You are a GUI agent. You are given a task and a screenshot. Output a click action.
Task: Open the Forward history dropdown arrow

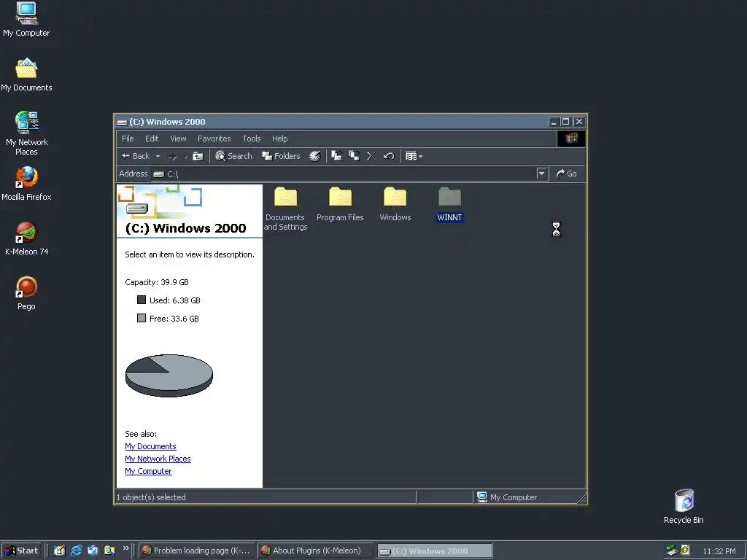(x=186, y=156)
